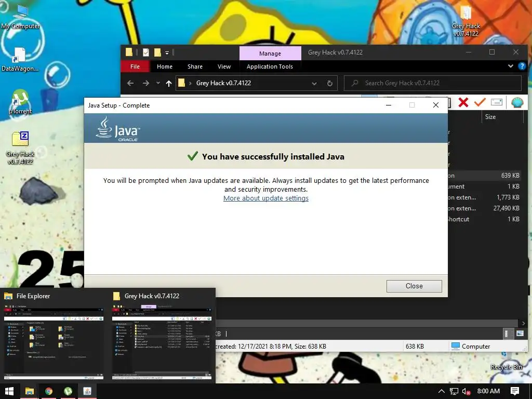The width and height of the screenshot is (532, 399).
Task: Expand the ribbon with the chevron
Action: click(510, 66)
